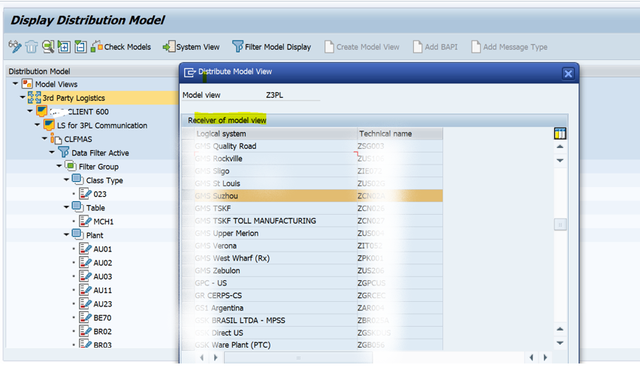Switch display/change mode with glasses-pencil icon

pos(15,47)
